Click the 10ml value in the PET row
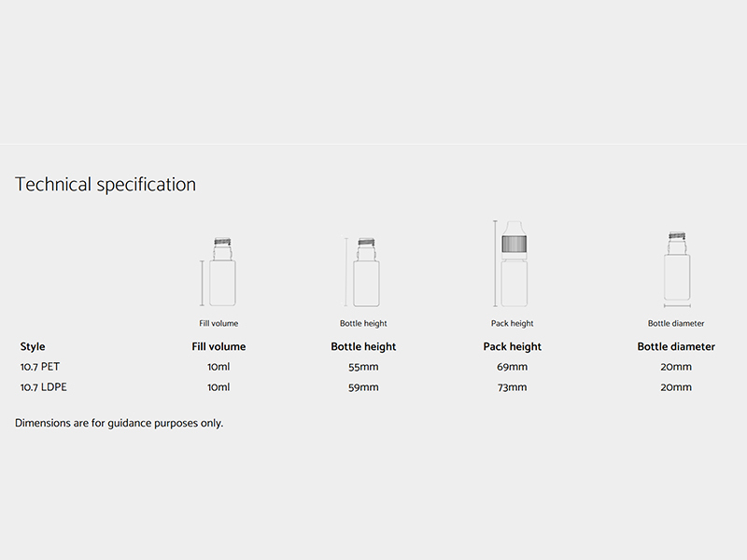Image resolution: width=747 pixels, height=560 pixels. (x=218, y=367)
